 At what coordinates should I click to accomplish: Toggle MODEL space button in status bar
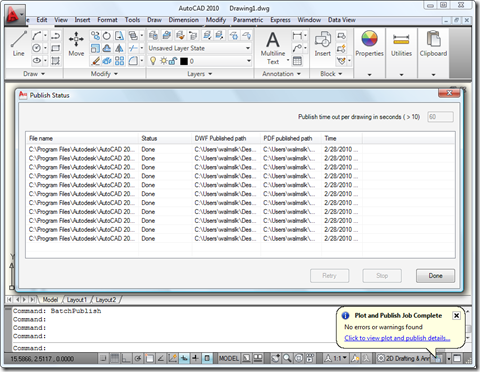[229, 358]
